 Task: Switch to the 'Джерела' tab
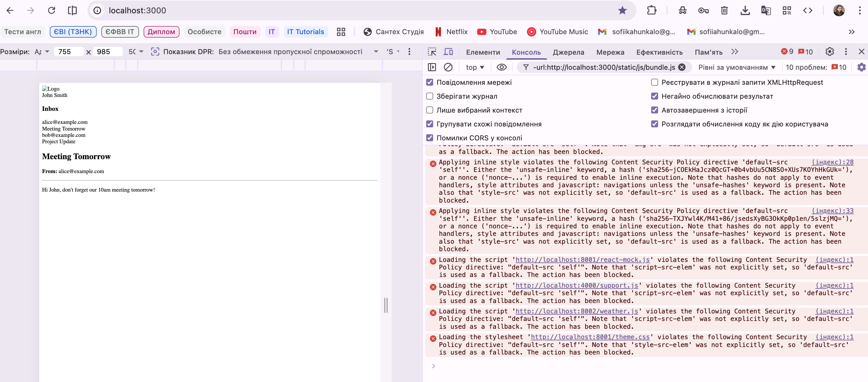pos(568,52)
